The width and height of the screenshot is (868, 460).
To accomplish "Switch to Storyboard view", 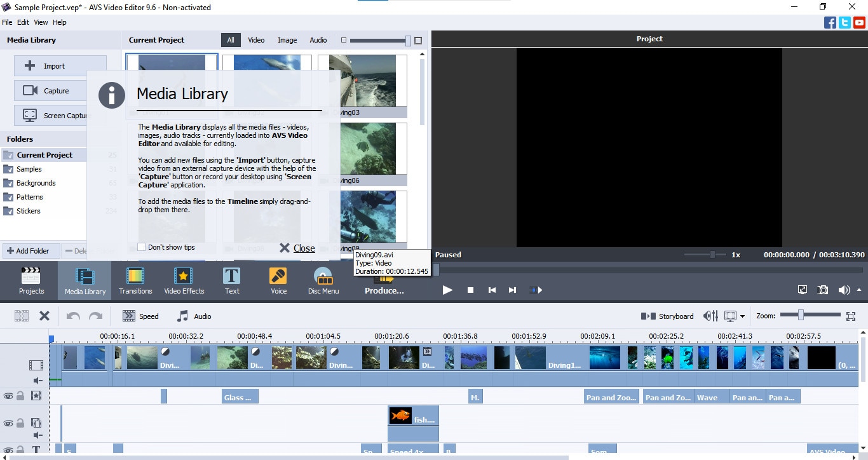I will point(667,316).
